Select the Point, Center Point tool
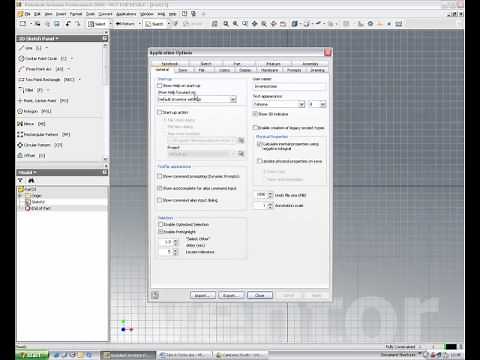Image resolution: width=480 pixels, height=360 pixels. (x=43, y=101)
